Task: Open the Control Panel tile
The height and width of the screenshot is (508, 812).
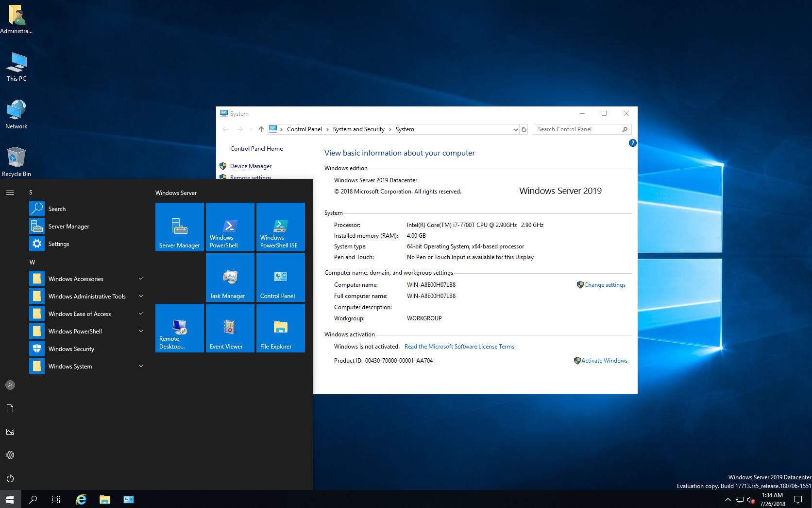Action: tap(281, 278)
